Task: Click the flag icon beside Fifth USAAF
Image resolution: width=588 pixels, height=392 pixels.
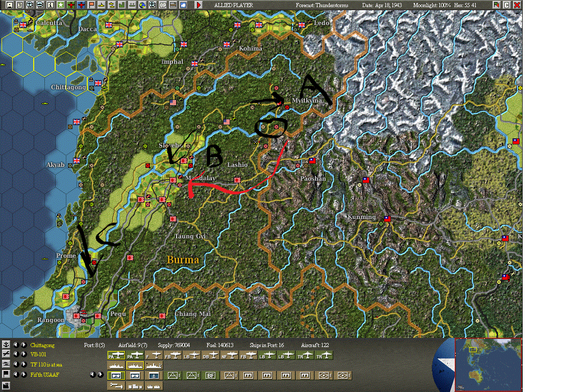Action: click(x=6, y=374)
